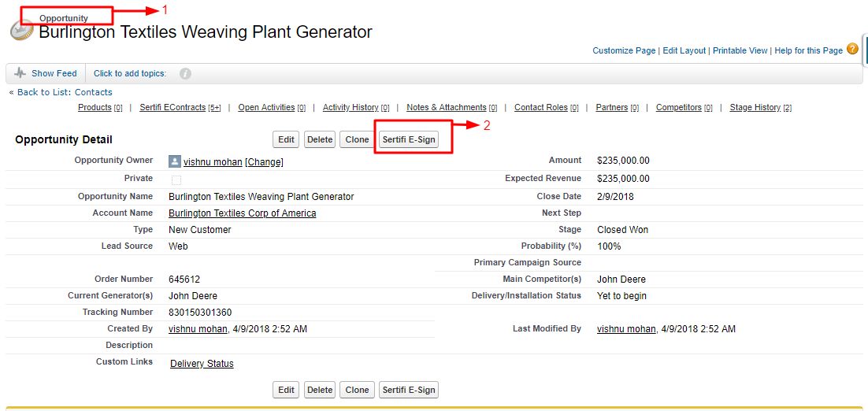Select Tracking Number 830150301360
868x411 pixels.
(200, 313)
